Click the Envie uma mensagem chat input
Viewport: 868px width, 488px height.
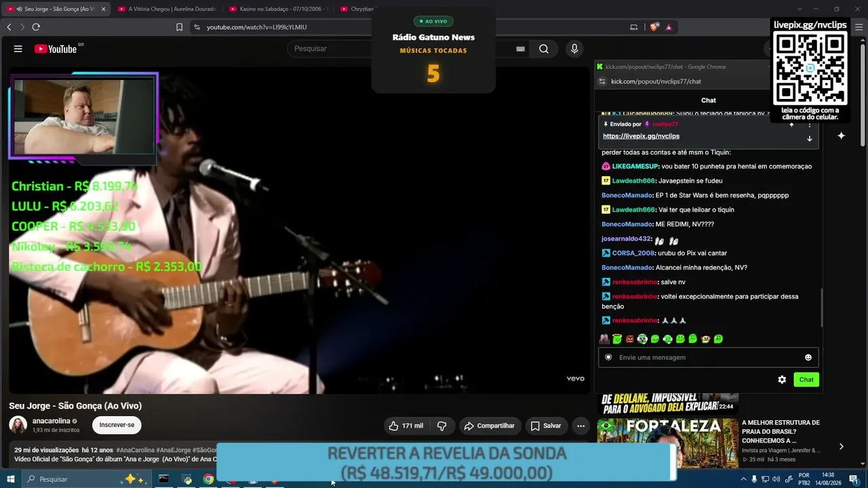click(x=708, y=357)
